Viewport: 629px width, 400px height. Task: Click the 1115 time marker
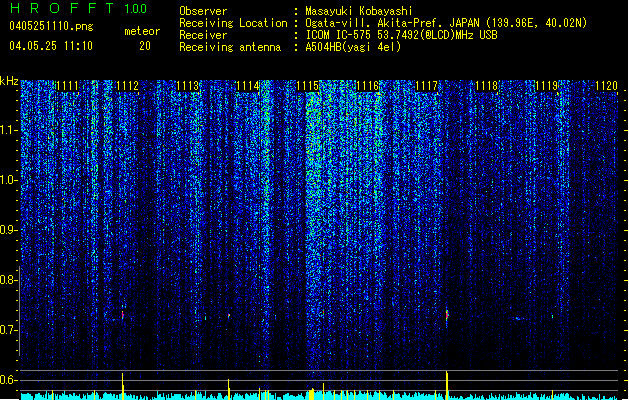click(x=307, y=86)
